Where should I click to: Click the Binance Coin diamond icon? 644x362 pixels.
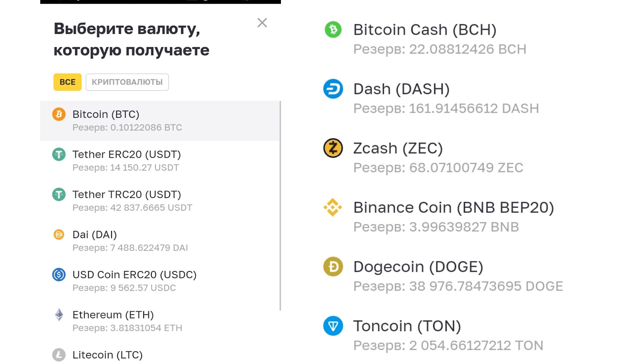point(333,208)
